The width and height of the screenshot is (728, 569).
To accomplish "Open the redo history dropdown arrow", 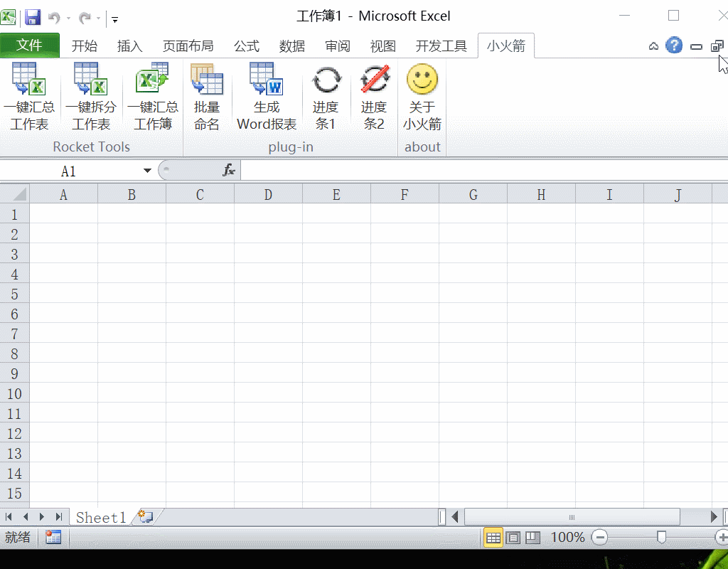I will tap(98, 18).
